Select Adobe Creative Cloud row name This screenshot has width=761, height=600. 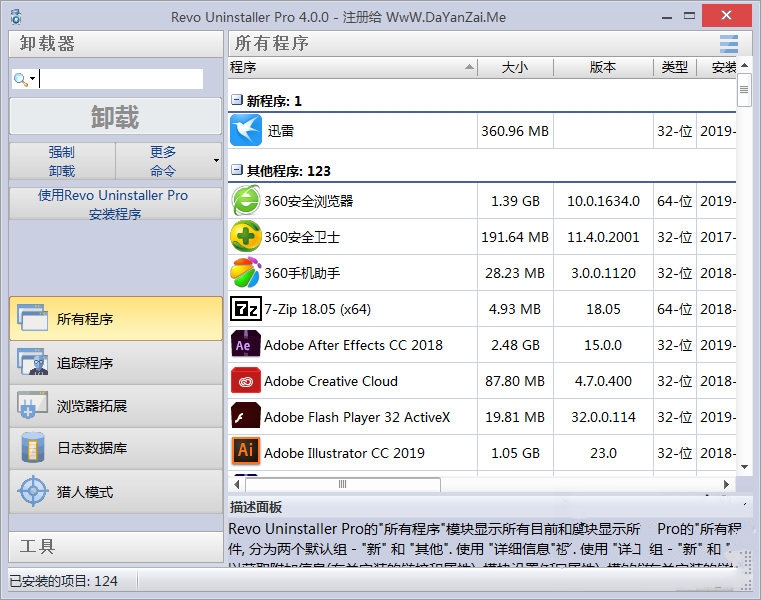pyautogui.click(x=331, y=381)
